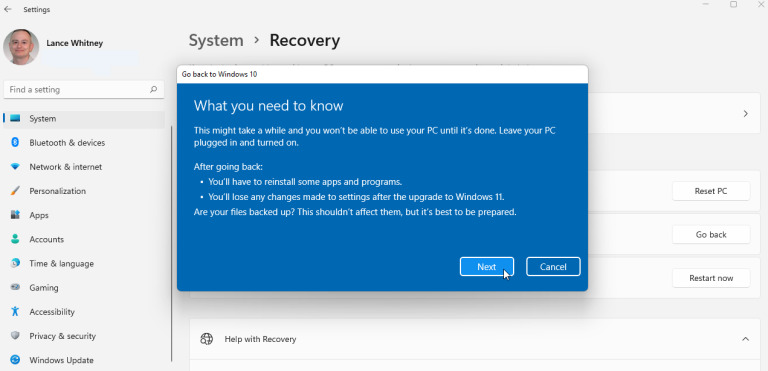The height and width of the screenshot is (371, 768).
Task: Open Accessibility settings category
Action: pos(84,312)
